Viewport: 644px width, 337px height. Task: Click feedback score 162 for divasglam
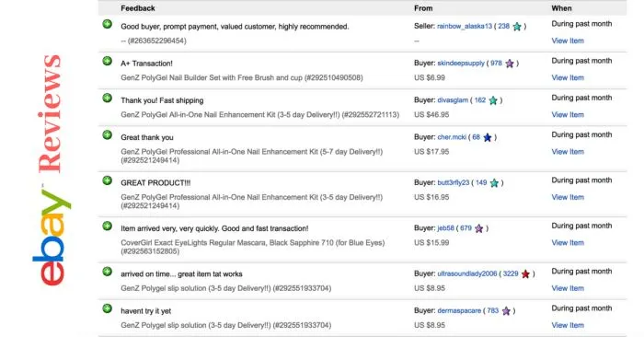point(480,100)
